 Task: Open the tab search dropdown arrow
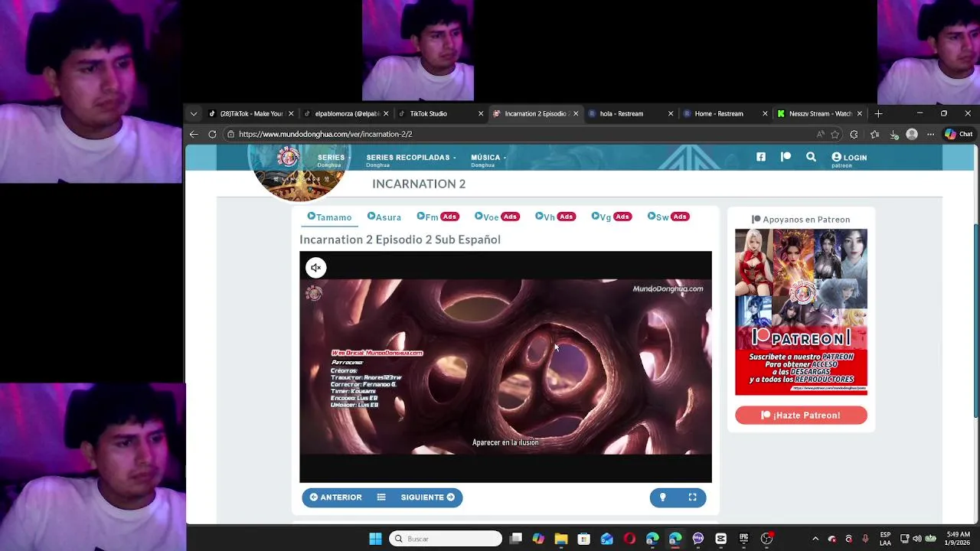click(194, 113)
